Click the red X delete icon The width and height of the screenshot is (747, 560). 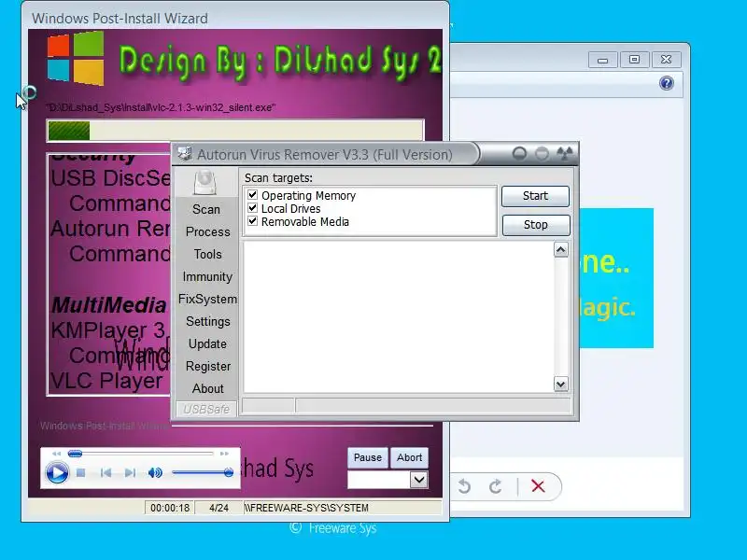pyautogui.click(x=538, y=486)
